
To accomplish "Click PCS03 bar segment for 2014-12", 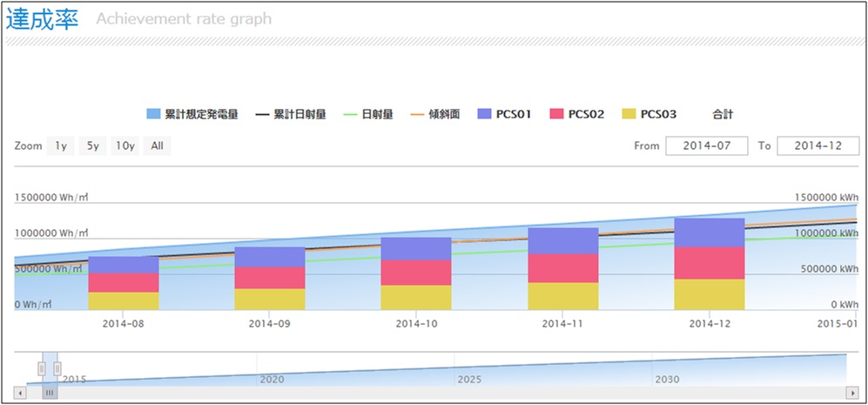I will [x=710, y=294].
